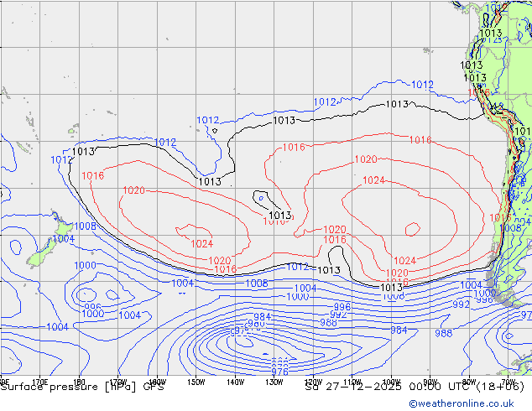Image resolution: width=532 pixels, height=411 pixels.
Task: Click the 1000 label just south of New Zealand
Action: (x=85, y=265)
